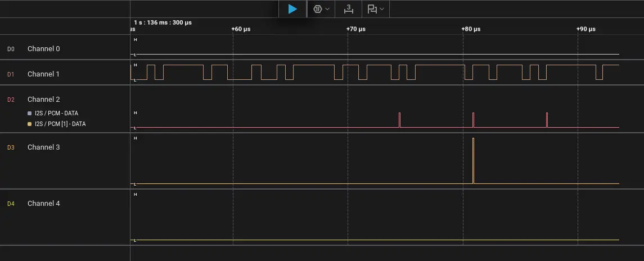Screen dimensions: 644x261
Task: Select the D4 channel badge
Action: [11, 204]
